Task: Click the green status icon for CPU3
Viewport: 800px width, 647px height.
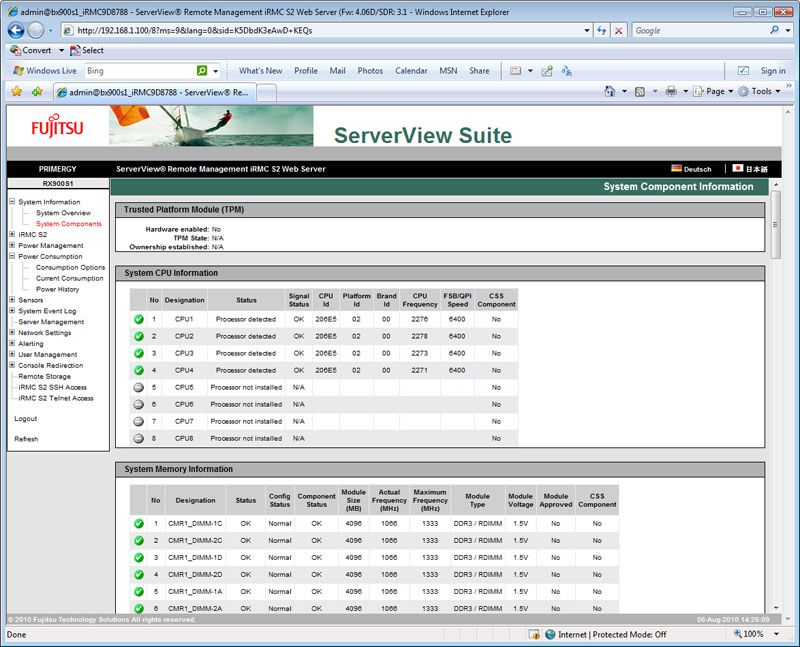Action: (x=139, y=353)
